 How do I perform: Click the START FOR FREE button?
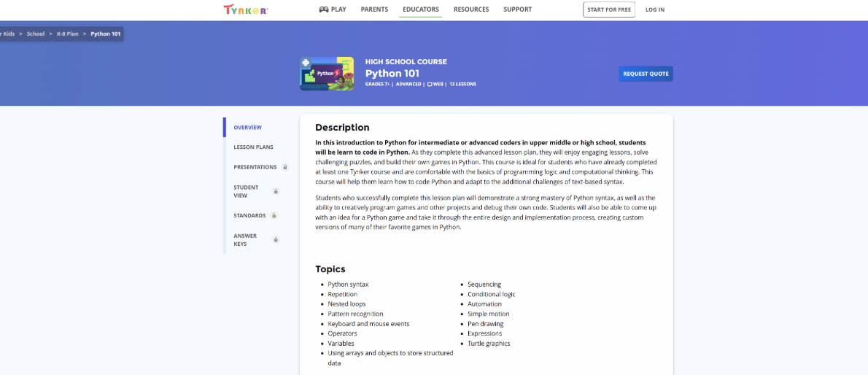609,9
